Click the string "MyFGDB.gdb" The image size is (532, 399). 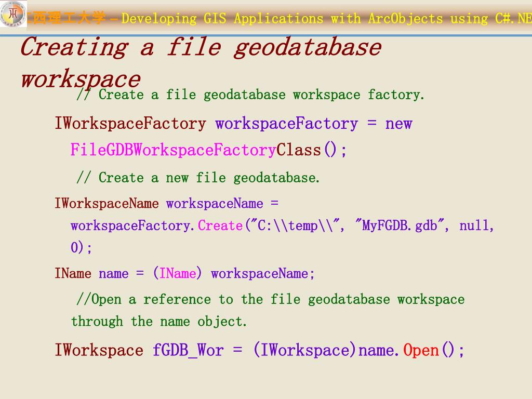pyautogui.click(x=400, y=225)
